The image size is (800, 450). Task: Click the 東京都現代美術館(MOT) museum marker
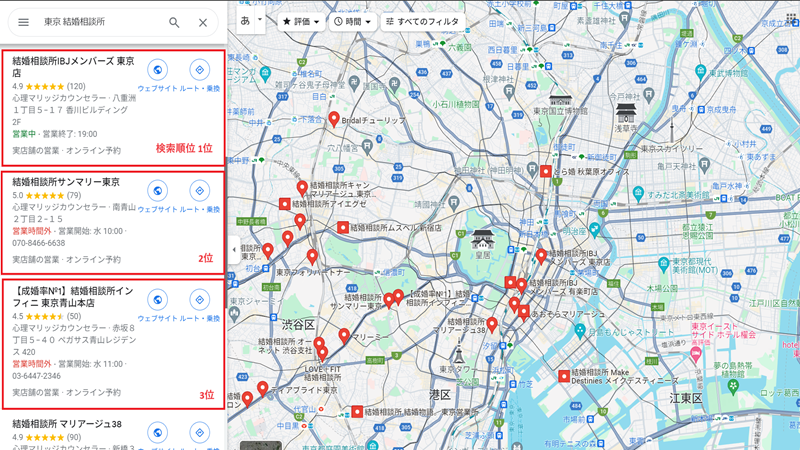point(663,264)
